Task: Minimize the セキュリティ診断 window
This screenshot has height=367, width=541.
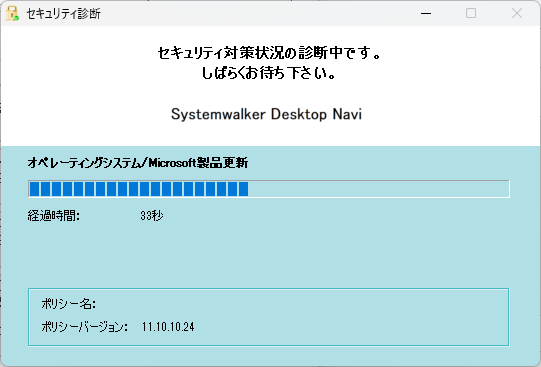Action: click(x=426, y=13)
